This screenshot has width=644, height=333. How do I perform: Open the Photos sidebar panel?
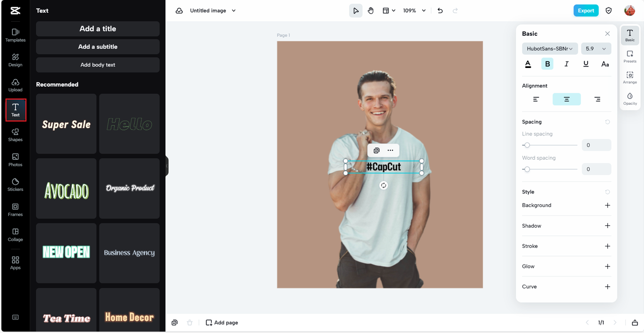point(15,160)
